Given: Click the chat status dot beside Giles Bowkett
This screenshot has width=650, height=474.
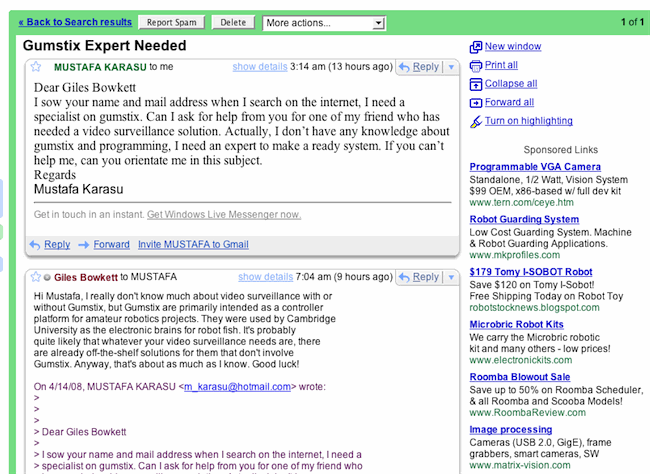Looking at the screenshot, I should (x=47, y=277).
